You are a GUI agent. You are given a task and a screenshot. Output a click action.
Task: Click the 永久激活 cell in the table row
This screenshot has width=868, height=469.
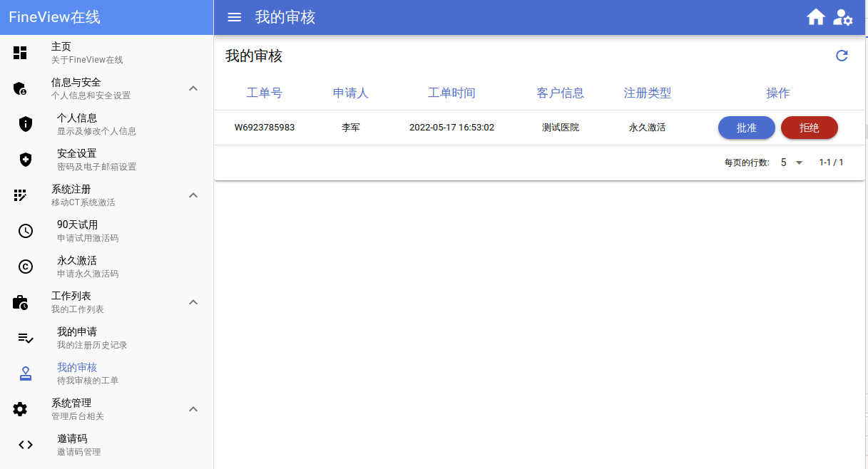click(648, 128)
